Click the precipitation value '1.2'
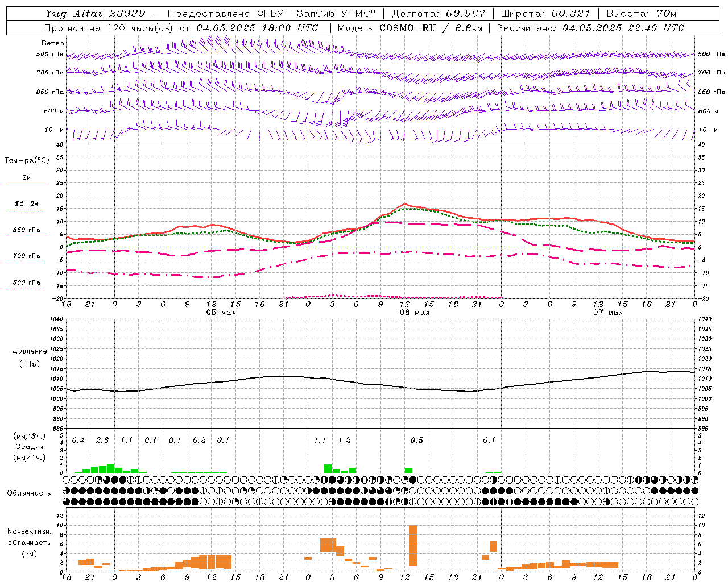This screenshot has width=728, height=582. [344, 440]
